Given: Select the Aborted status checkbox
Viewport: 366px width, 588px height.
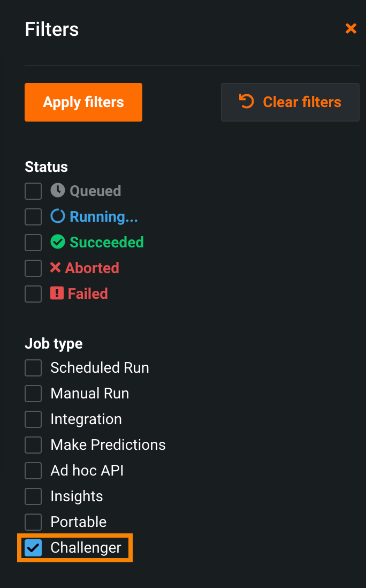Looking at the screenshot, I should click(x=33, y=268).
